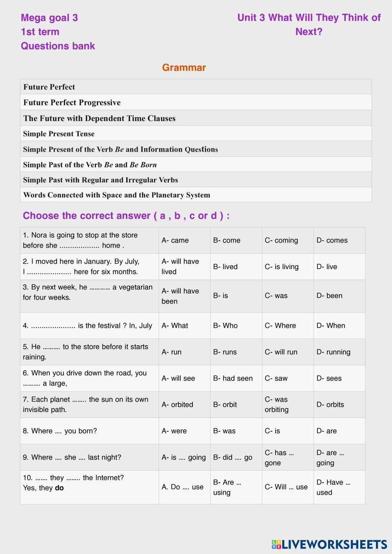
Task: Click the "Grammar" heading
Action: [184, 67]
